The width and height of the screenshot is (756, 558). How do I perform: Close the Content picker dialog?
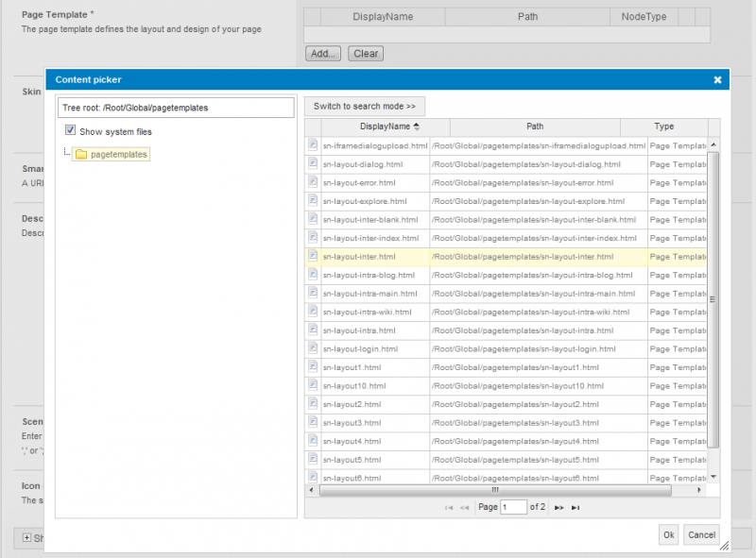point(717,80)
